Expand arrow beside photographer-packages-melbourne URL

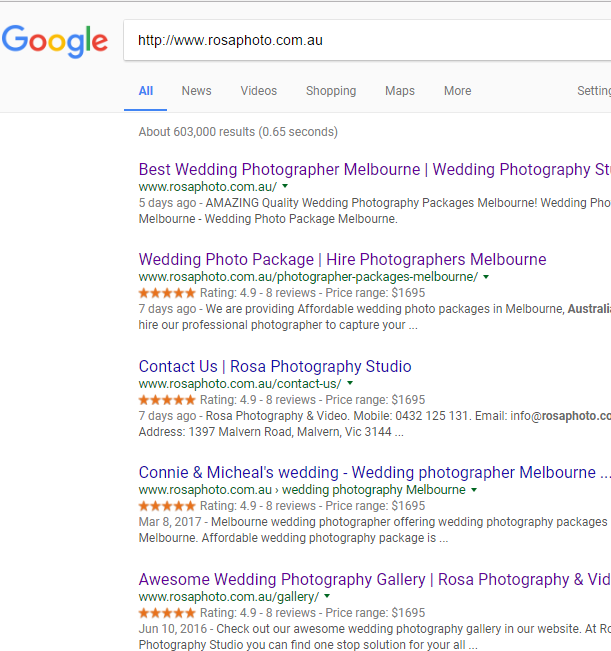coord(486,277)
